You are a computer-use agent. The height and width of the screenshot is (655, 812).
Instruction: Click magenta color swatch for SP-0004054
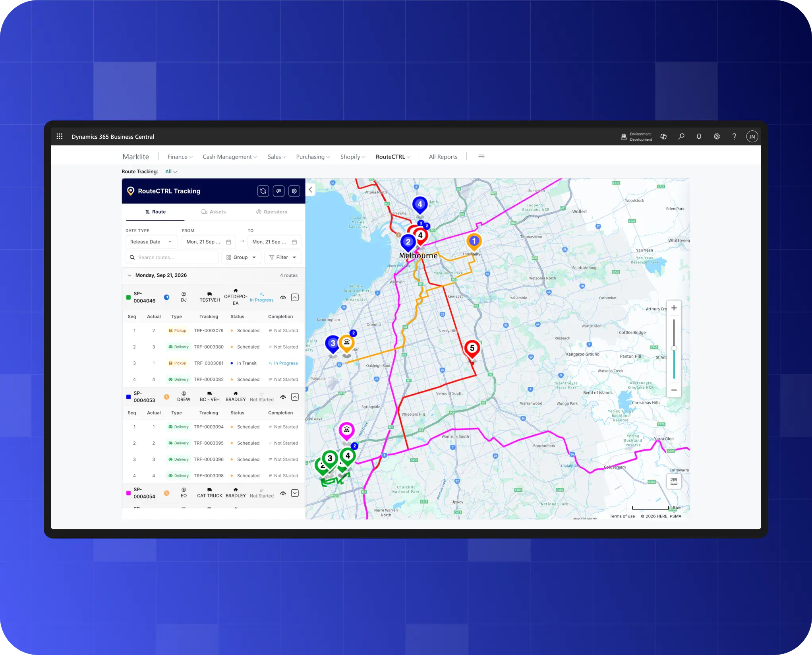[128, 493]
